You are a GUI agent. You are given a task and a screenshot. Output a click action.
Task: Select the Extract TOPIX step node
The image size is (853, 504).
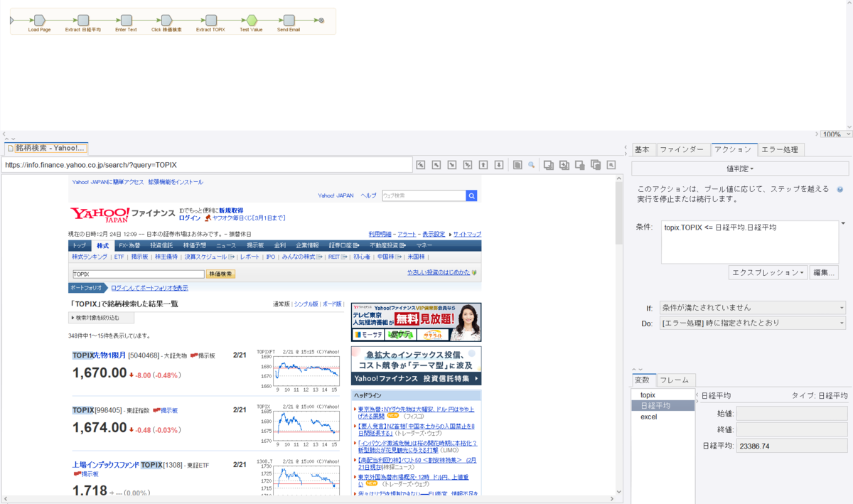pos(210,20)
